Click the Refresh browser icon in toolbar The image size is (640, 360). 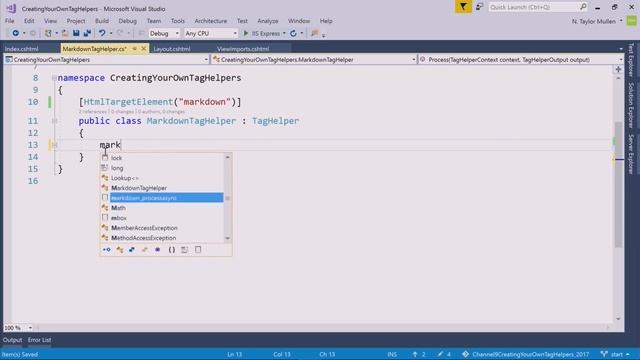(x=293, y=33)
